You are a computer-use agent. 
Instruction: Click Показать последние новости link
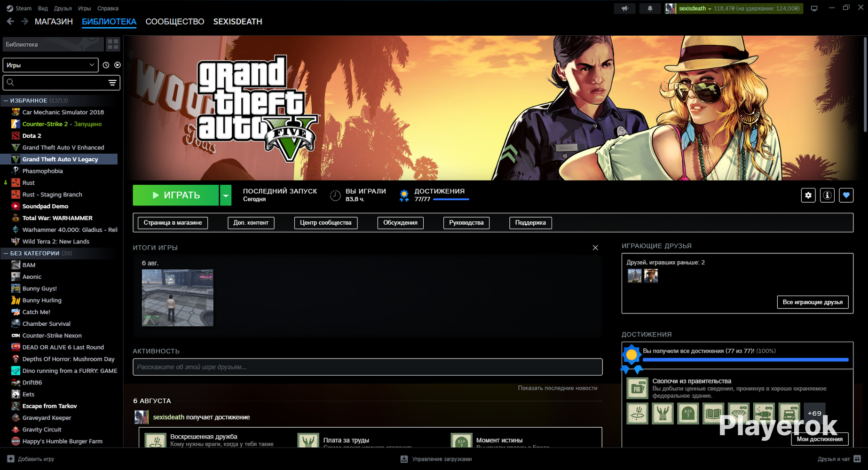[x=558, y=388]
